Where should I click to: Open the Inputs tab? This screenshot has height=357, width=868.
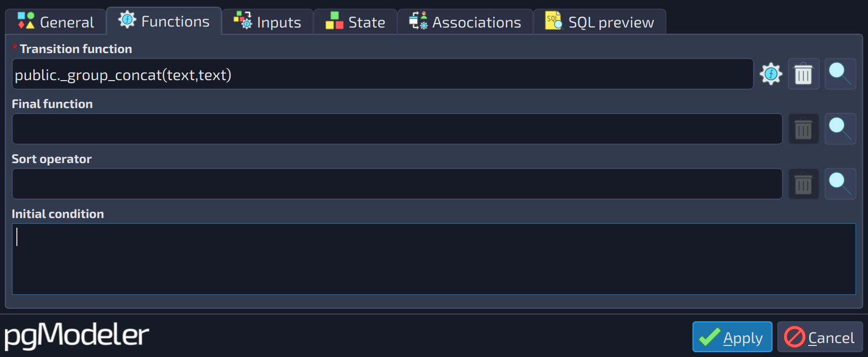pyautogui.click(x=268, y=22)
